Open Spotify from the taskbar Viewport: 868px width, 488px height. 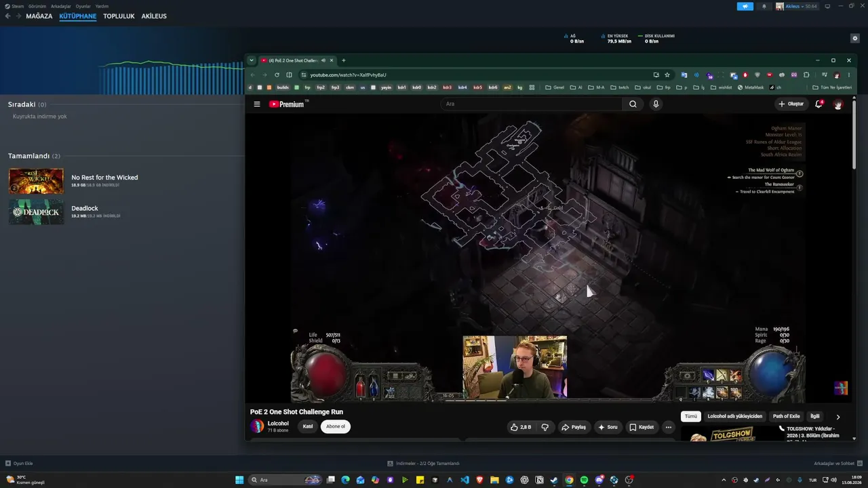[584, 480]
